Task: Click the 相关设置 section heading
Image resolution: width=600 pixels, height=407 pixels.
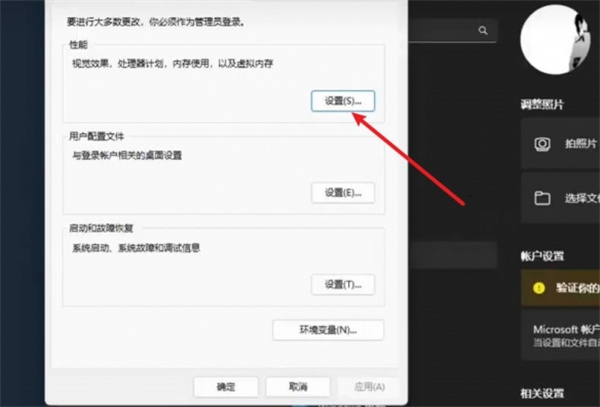Action: (542, 392)
